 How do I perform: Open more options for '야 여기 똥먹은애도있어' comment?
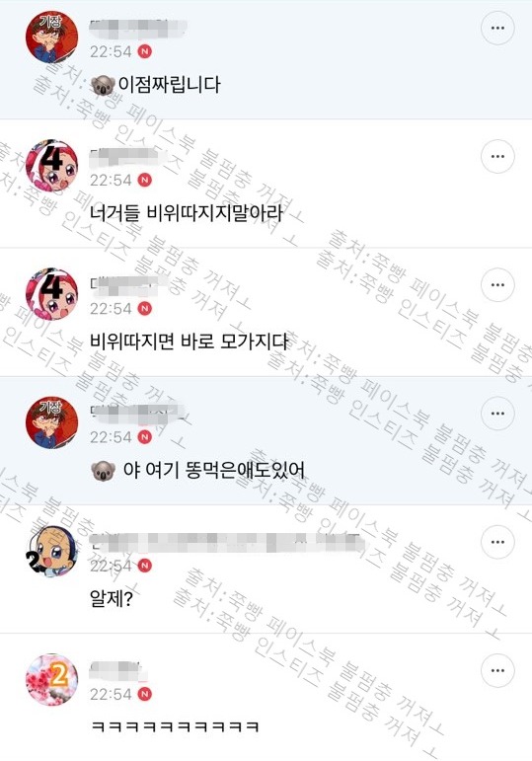497,413
